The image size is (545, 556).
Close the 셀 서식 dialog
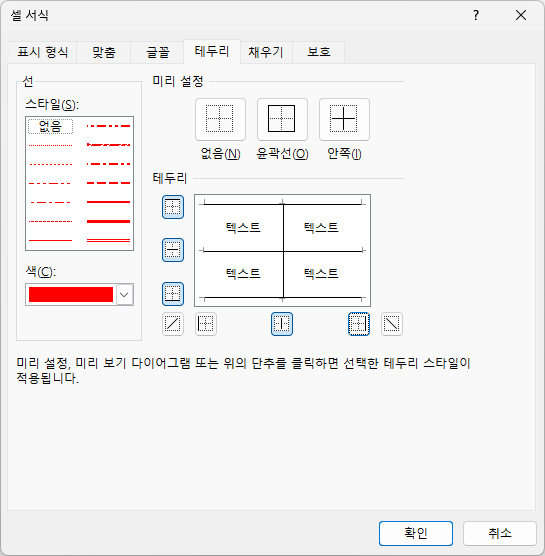[x=521, y=15]
